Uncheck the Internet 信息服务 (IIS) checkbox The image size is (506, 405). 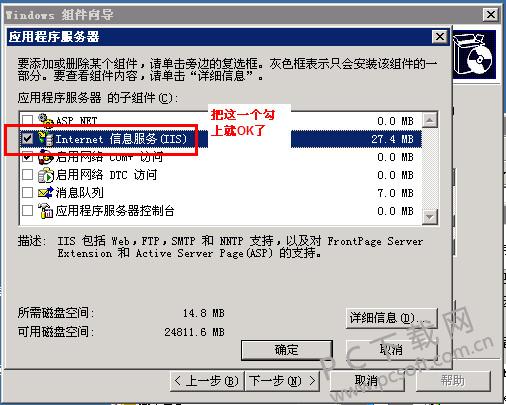27,138
